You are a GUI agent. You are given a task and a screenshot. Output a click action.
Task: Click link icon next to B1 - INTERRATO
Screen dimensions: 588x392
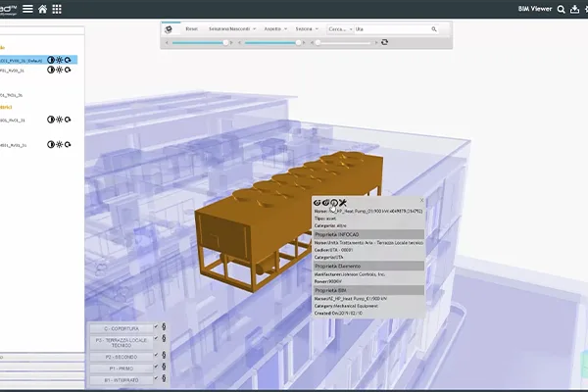point(164,378)
